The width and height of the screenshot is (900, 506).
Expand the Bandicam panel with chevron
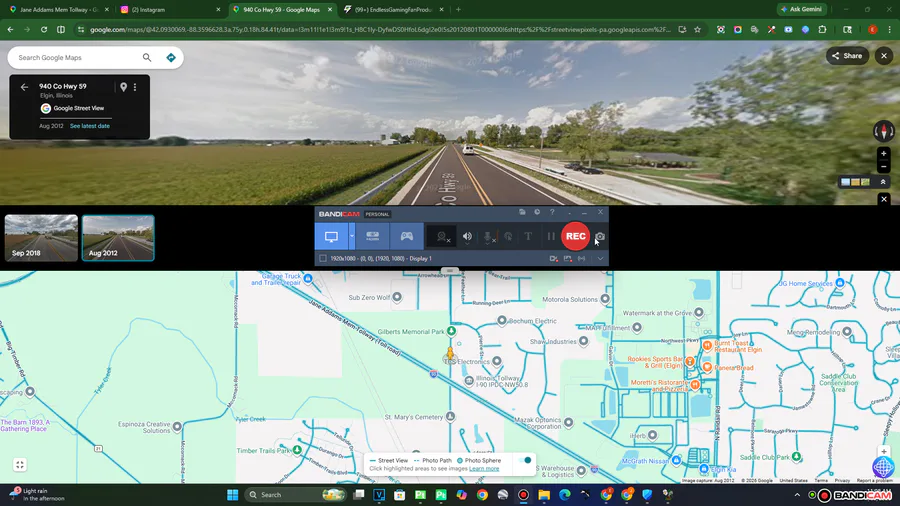[x=600, y=259]
